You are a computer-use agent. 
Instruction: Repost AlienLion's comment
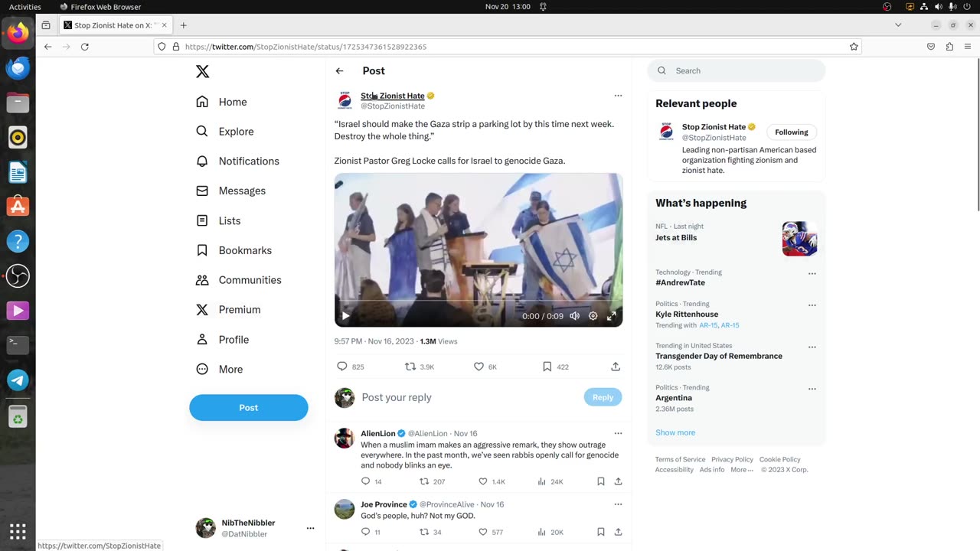point(424,481)
